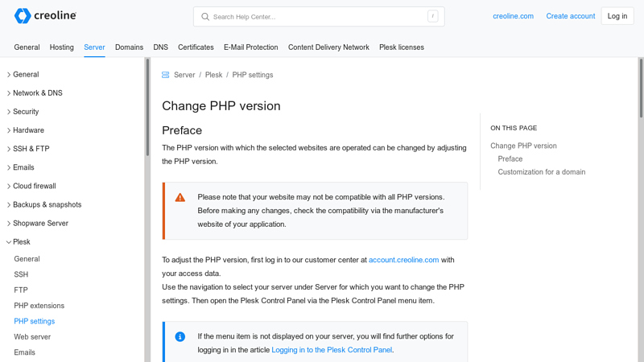Screen dimensions: 644x362
Task: Click the sidebar scrollbar thumb
Action: pyautogui.click(x=147, y=107)
